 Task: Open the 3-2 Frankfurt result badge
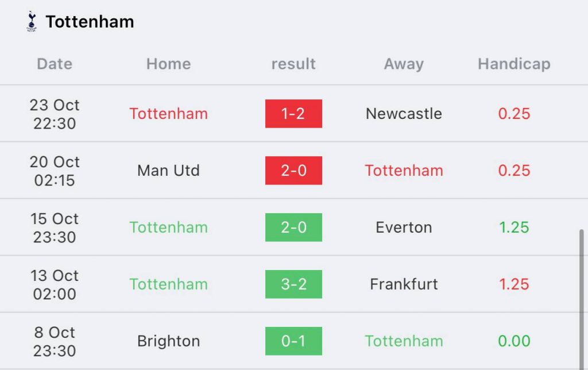click(x=293, y=284)
